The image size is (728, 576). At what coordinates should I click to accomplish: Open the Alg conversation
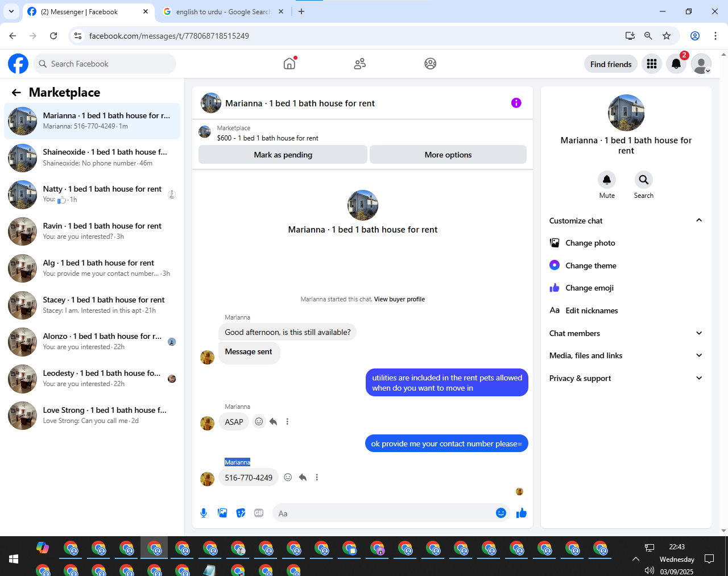(x=92, y=268)
